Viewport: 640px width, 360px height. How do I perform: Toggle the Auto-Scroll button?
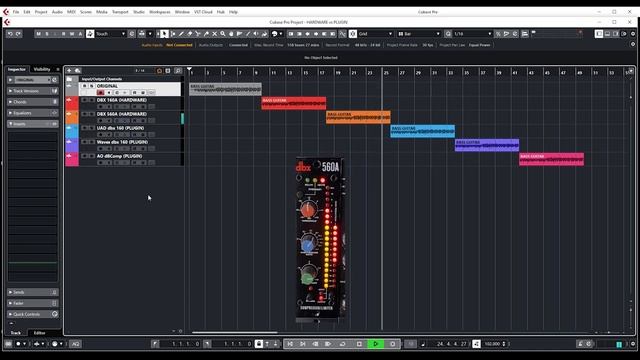click(142, 34)
